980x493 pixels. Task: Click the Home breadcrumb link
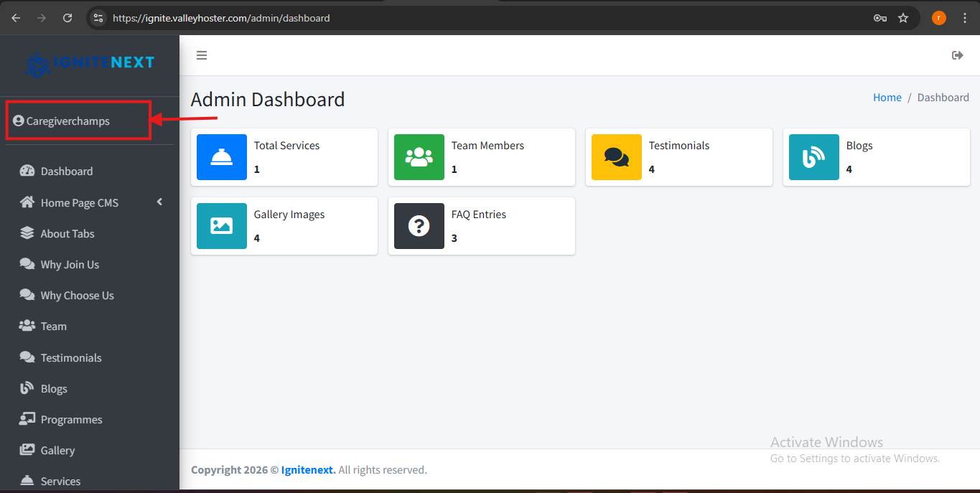pyautogui.click(x=887, y=98)
